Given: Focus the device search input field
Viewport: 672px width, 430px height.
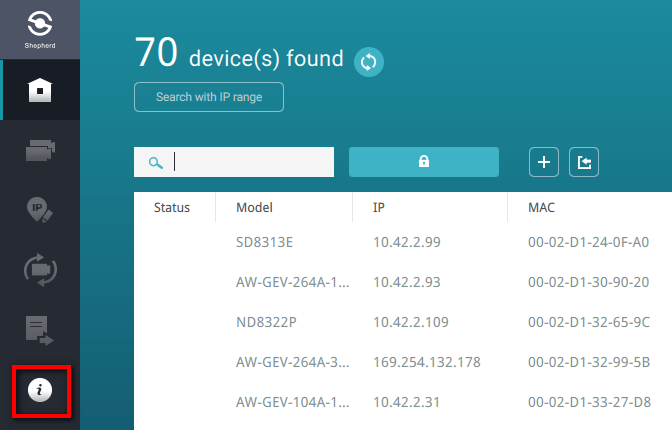Looking at the screenshot, I should pyautogui.click(x=250, y=162).
